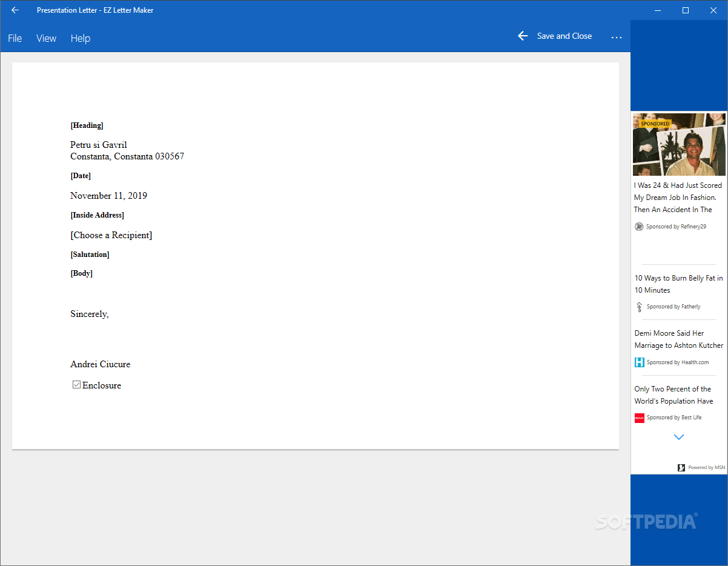Click the SPONSORED badge on ad image
The width and height of the screenshot is (728, 566).
655,124
